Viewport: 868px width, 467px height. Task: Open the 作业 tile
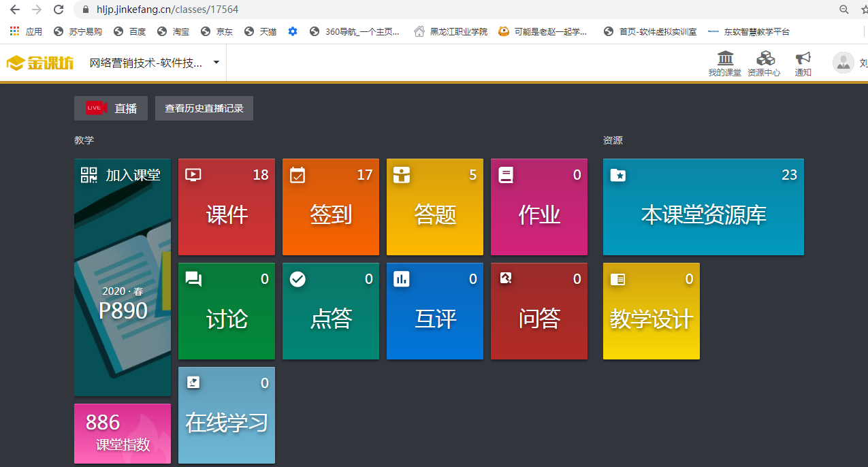point(539,207)
